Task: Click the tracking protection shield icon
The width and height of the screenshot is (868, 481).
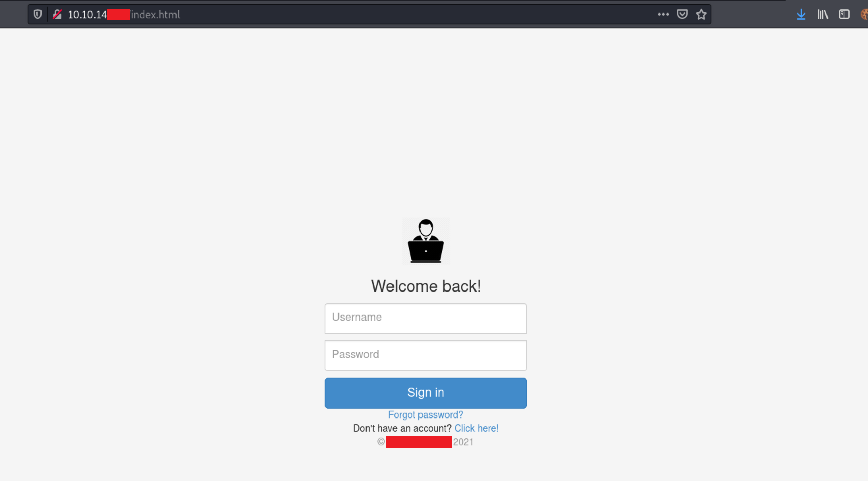Action: [38, 14]
